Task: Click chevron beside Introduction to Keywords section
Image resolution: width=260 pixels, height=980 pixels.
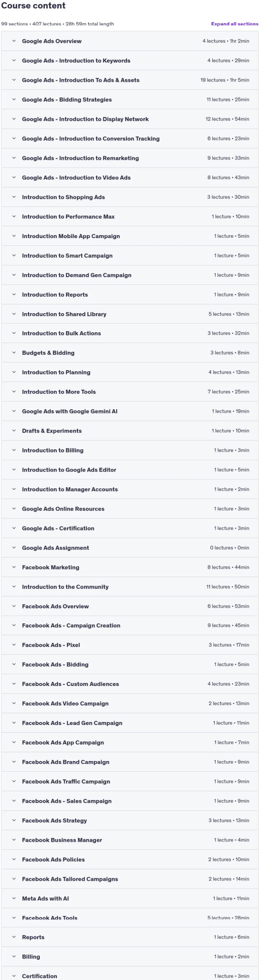Action: [14, 60]
